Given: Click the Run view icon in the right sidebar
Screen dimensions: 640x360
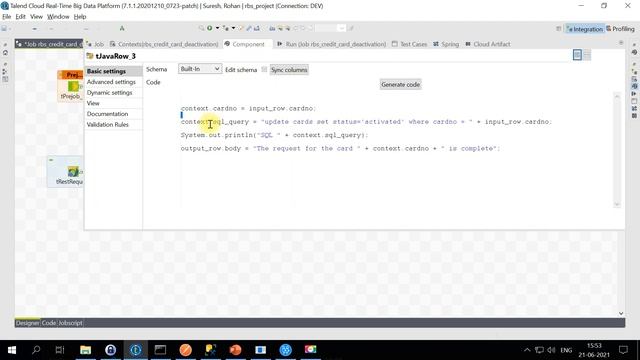Looking at the screenshot, I should tap(634, 94).
